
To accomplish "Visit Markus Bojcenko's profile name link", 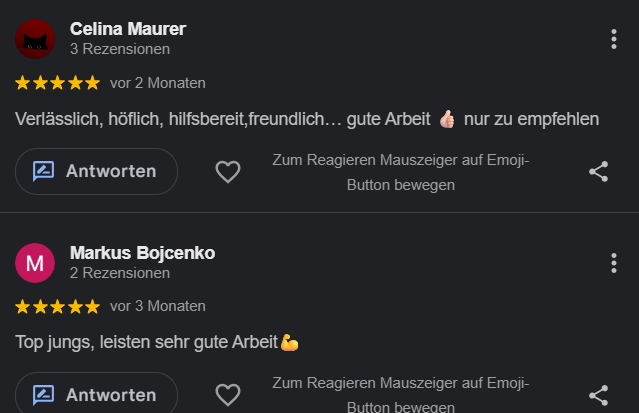I will (x=142, y=253).
